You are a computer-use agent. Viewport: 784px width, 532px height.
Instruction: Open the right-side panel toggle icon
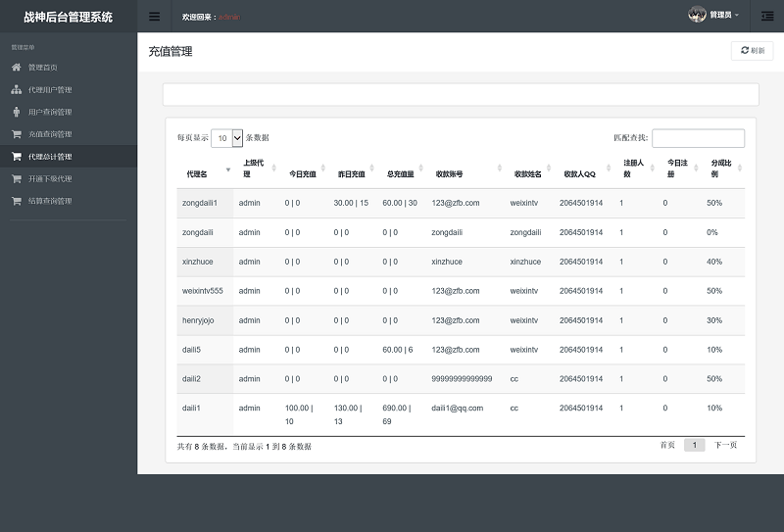coord(767,16)
